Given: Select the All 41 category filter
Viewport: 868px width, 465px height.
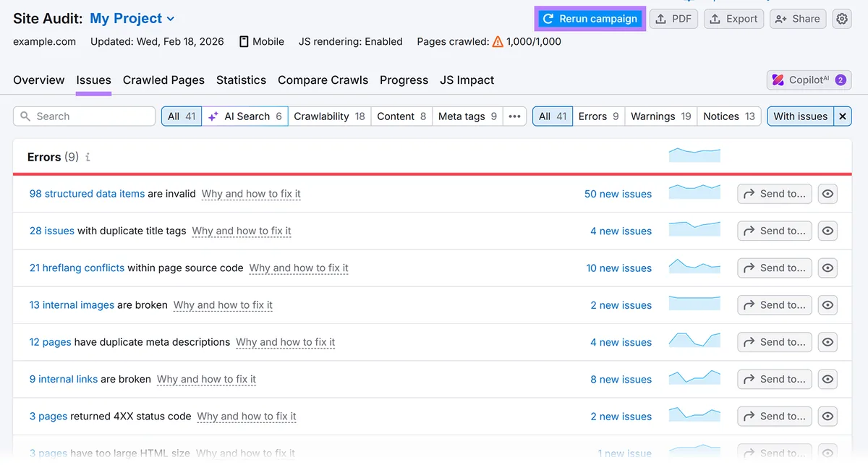Looking at the screenshot, I should (182, 116).
